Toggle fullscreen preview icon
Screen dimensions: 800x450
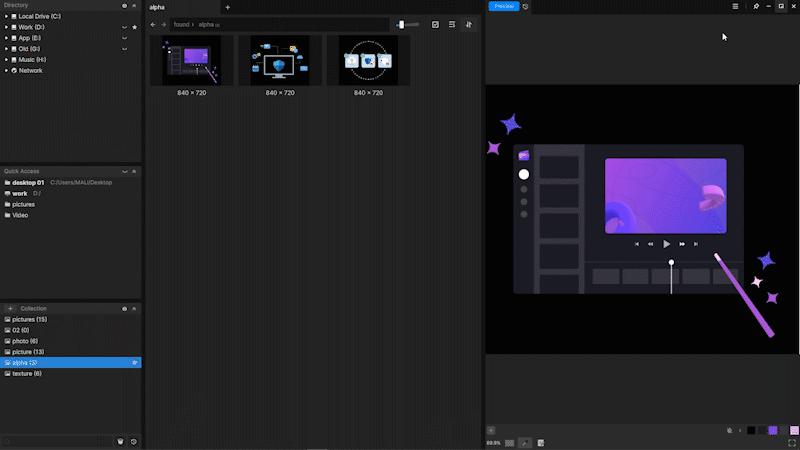pyautogui.click(x=792, y=443)
